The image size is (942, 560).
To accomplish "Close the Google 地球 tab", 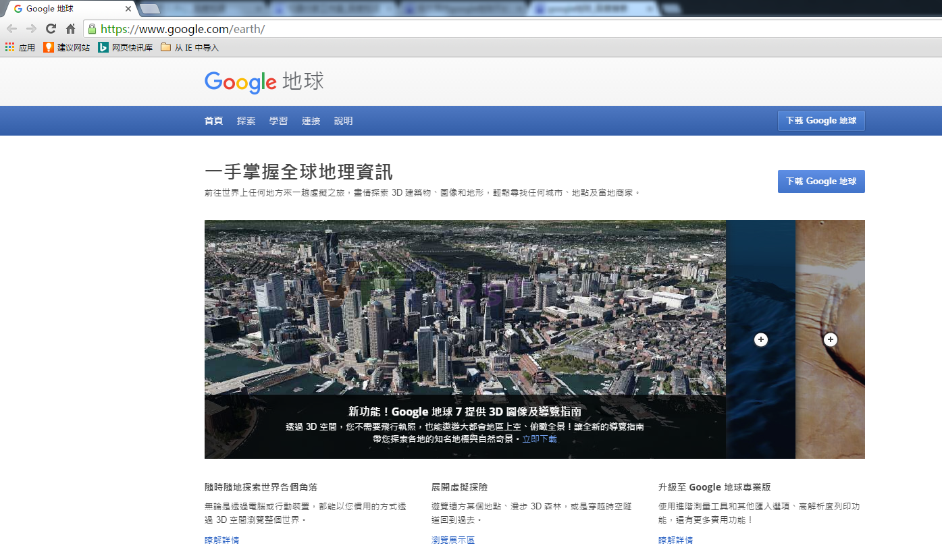I will point(128,9).
